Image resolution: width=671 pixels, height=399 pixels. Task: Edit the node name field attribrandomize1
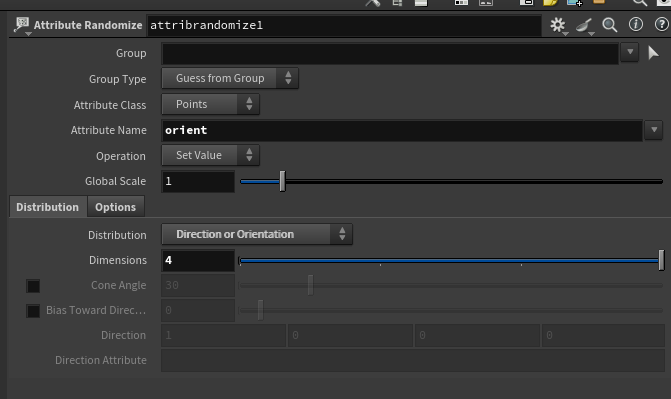click(344, 25)
